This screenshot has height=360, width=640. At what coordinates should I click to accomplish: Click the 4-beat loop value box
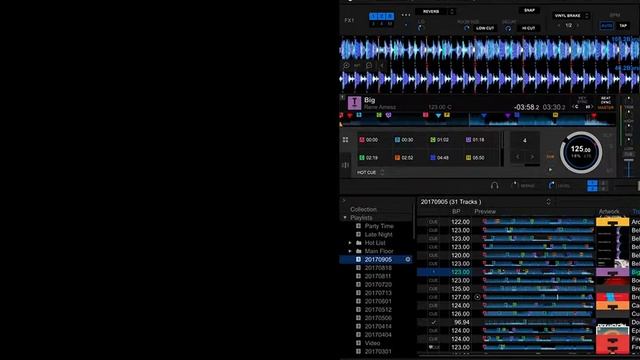click(x=525, y=140)
